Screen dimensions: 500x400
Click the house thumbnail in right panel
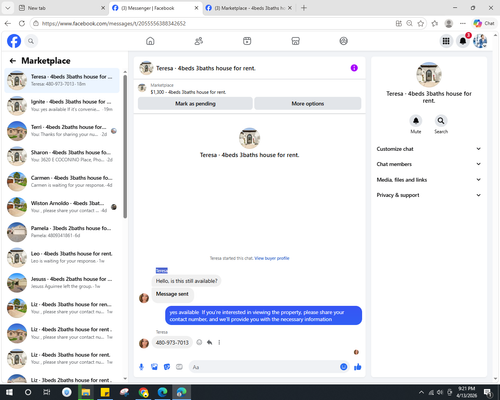[x=429, y=74]
